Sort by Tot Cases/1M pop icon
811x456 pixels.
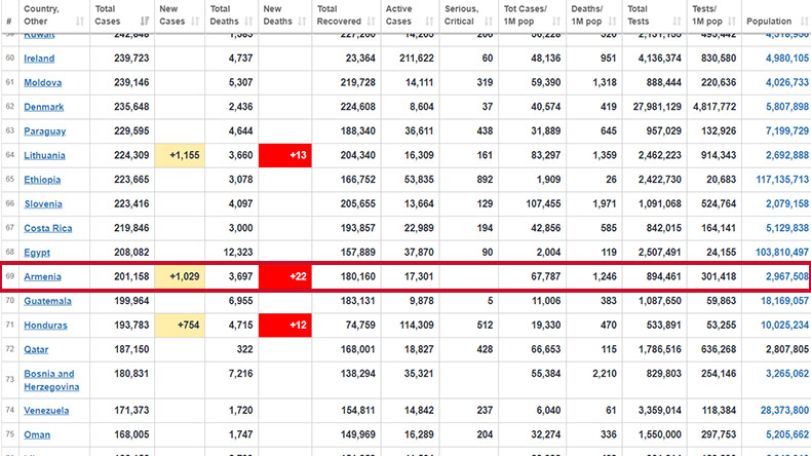click(x=557, y=21)
